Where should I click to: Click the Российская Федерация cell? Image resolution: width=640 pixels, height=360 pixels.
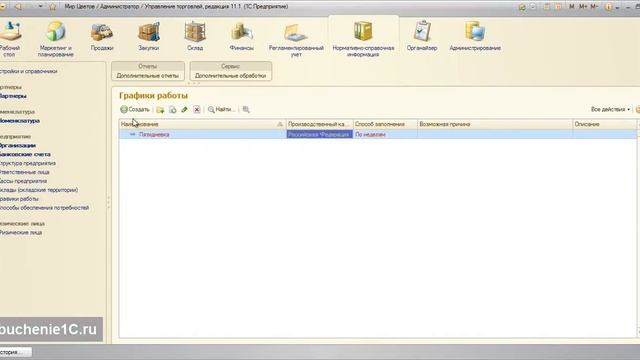[x=319, y=134]
